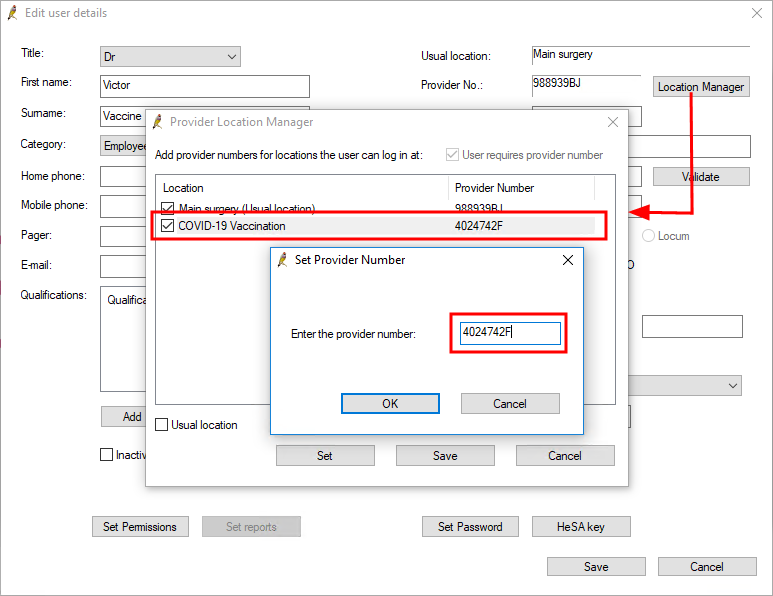Close the Provider Location Manager window
Image resolution: width=773 pixels, height=596 pixels.
(x=613, y=122)
